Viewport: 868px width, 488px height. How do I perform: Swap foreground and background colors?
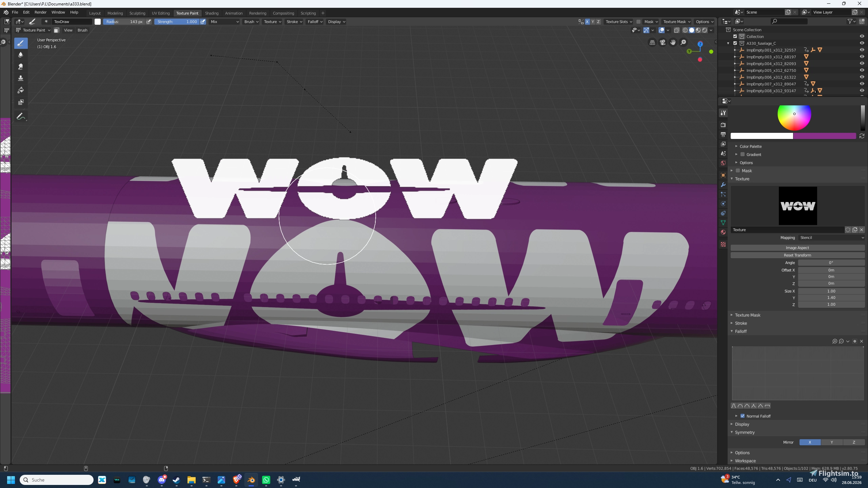862,136
